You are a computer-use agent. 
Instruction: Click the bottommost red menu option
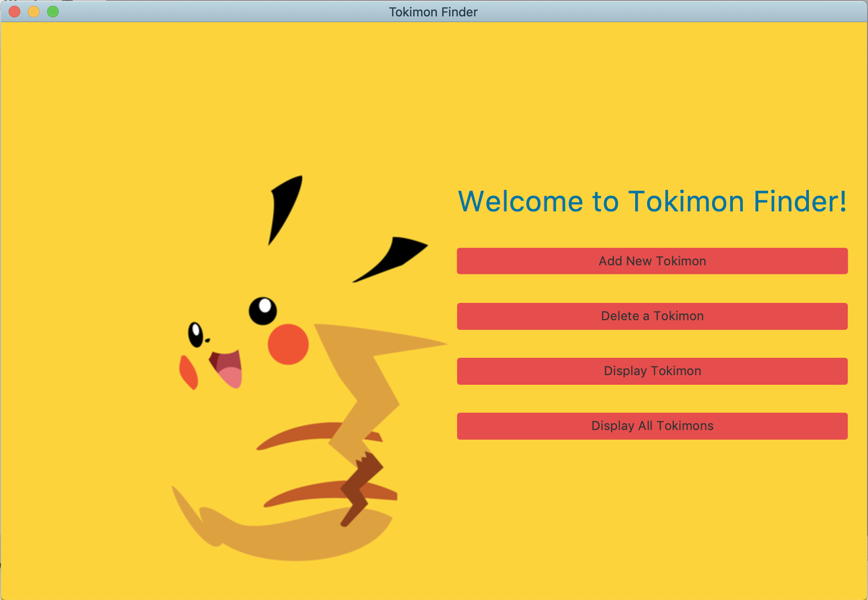(652, 426)
